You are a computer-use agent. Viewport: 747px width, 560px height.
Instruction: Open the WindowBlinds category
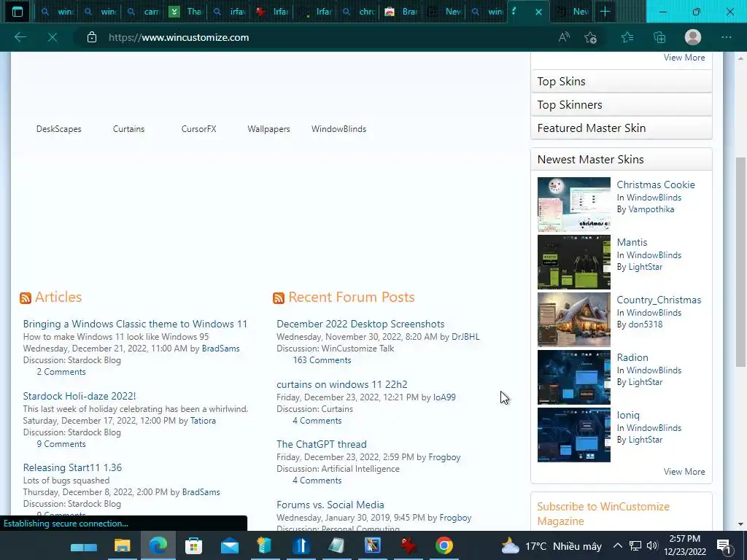coord(338,129)
